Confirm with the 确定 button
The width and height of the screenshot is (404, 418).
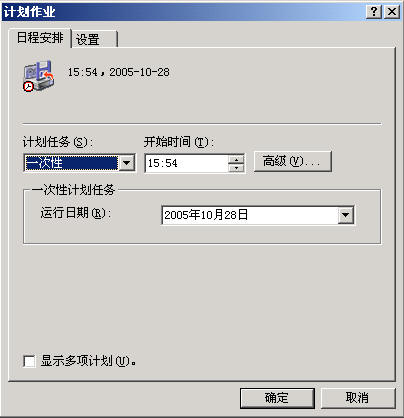pyautogui.click(x=277, y=398)
